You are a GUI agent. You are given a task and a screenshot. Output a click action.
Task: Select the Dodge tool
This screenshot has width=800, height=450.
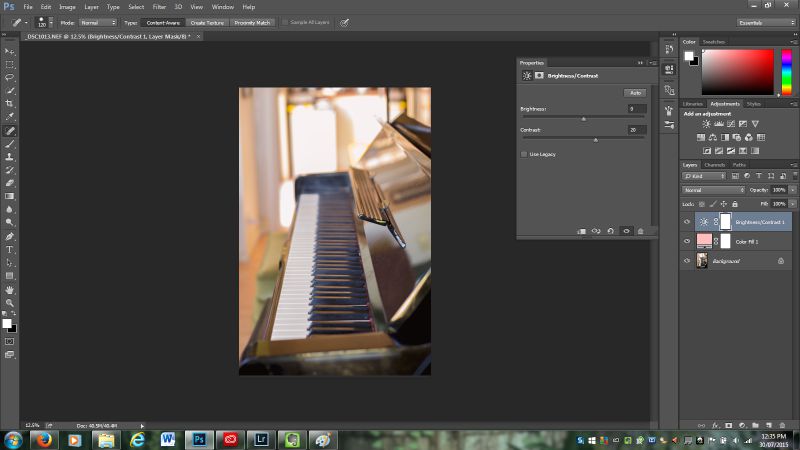10,222
